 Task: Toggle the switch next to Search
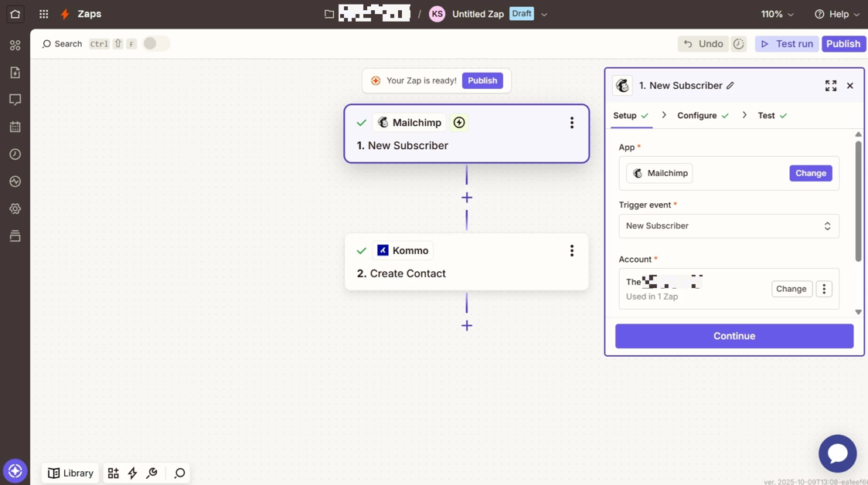155,44
